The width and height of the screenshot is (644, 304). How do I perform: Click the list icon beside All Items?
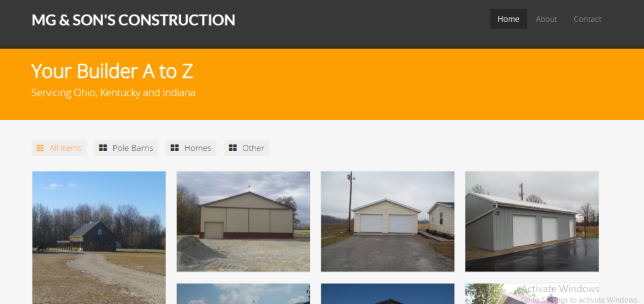[40, 148]
